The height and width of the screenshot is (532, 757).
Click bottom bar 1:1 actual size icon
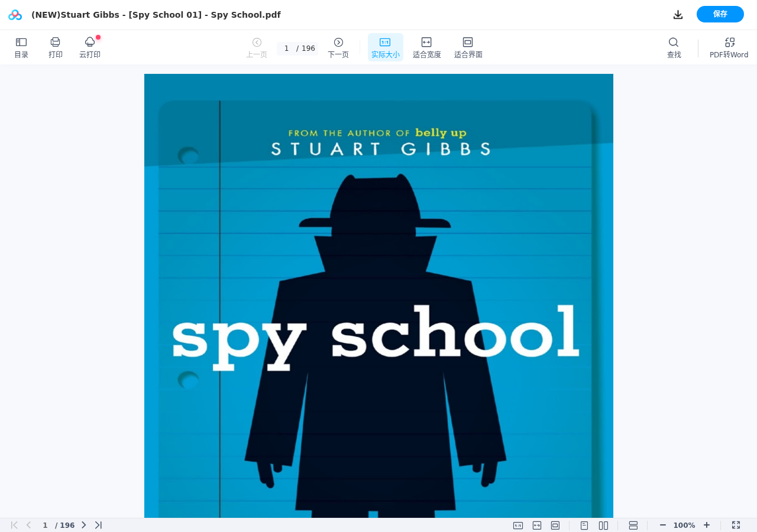(518, 525)
